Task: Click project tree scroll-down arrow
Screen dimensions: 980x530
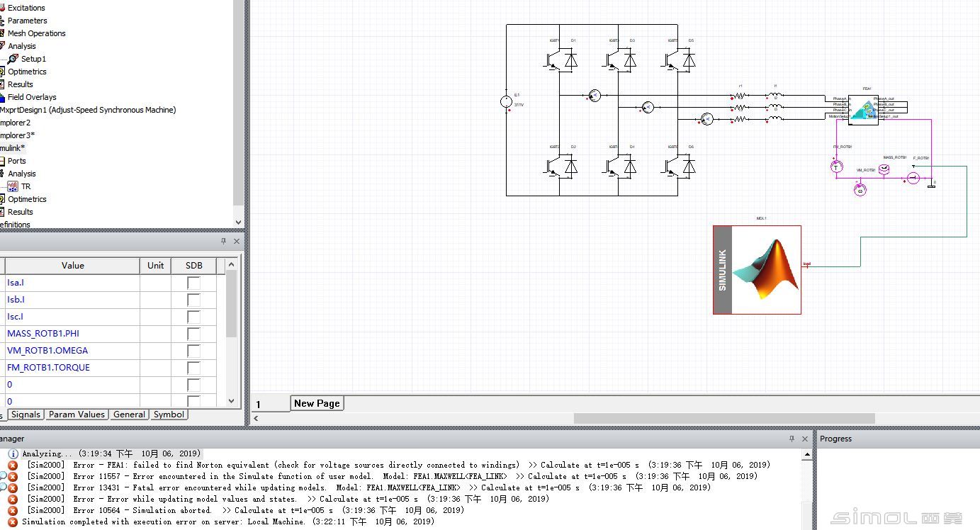Action: click(238, 222)
